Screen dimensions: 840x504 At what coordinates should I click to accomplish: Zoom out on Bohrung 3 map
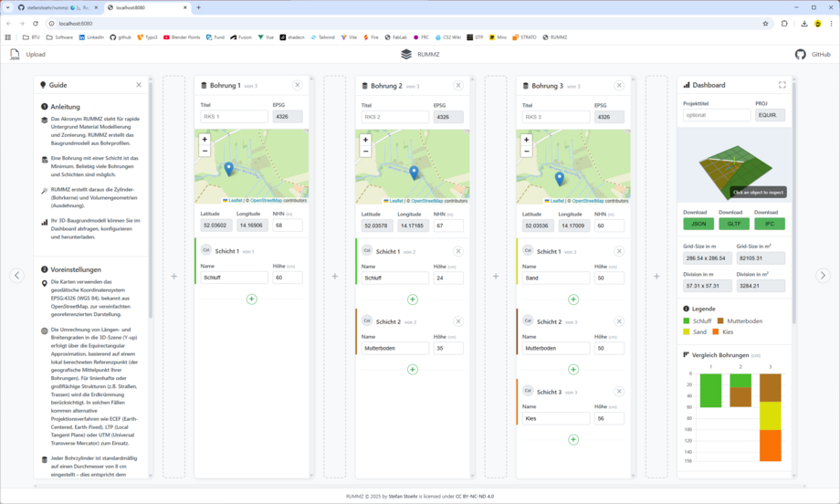click(x=526, y=152)
